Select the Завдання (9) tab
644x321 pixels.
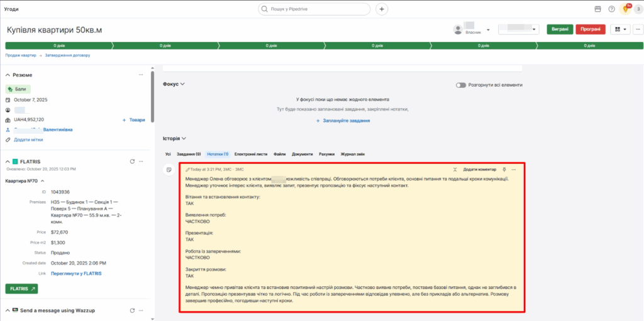click(x=189, y=155)
